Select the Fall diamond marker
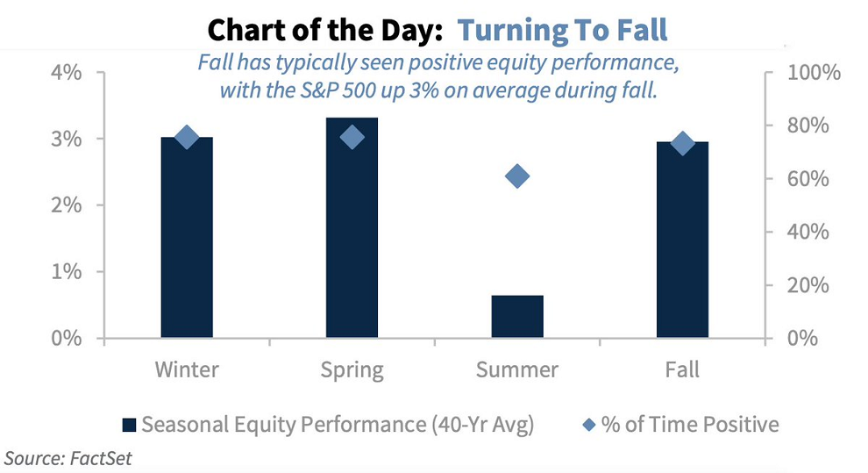 [x=682, y=144]
